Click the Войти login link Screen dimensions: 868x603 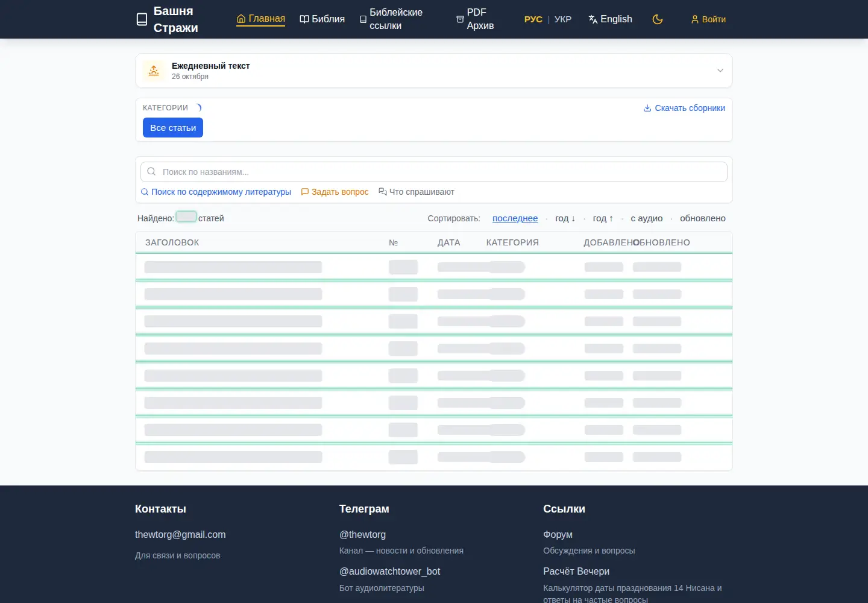click(x=708, y=19)
